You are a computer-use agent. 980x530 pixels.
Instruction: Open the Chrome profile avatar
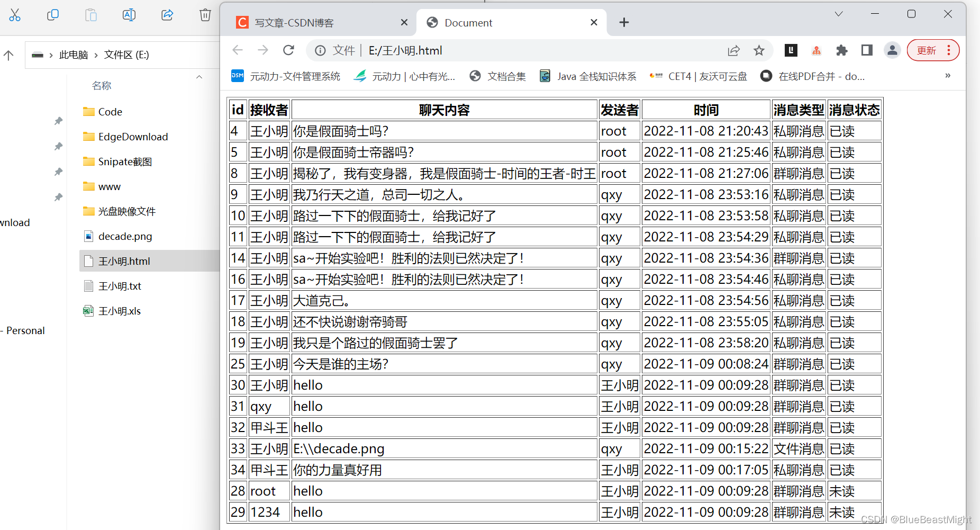point(892,50)
